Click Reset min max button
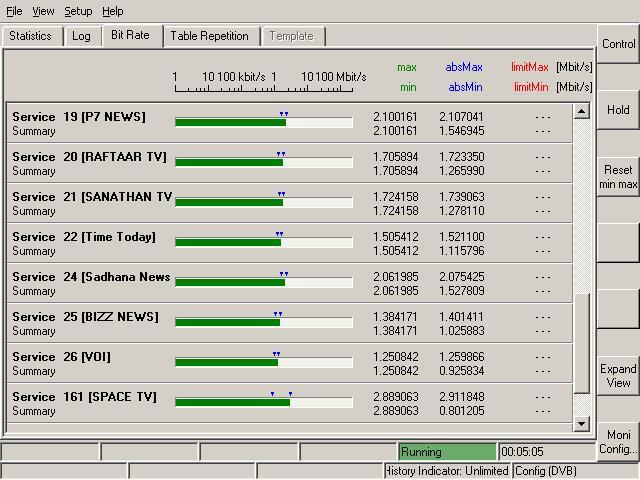 click(x=618, y=177)
